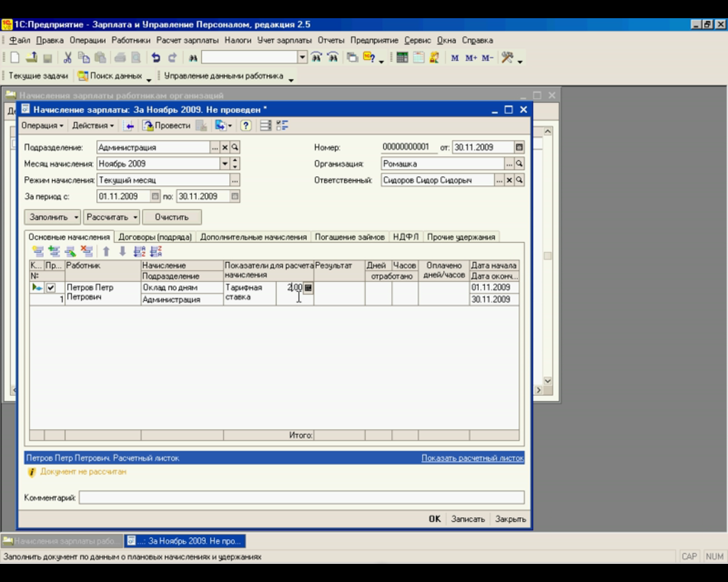Screen dimensions: 728x582
Task: Open the Рассчитать button dropdown
Action: pyautogui.click(x=135, y=217)
